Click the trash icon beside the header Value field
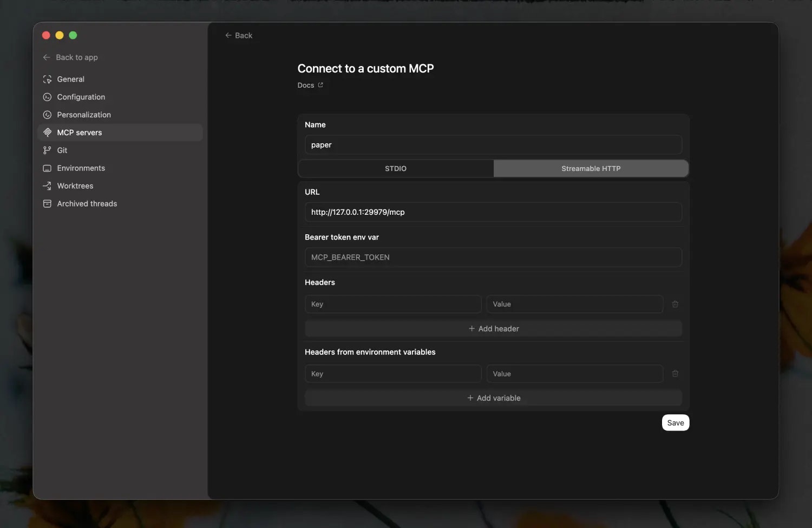Viewport: 812px width, 528px height. (675, 304)
